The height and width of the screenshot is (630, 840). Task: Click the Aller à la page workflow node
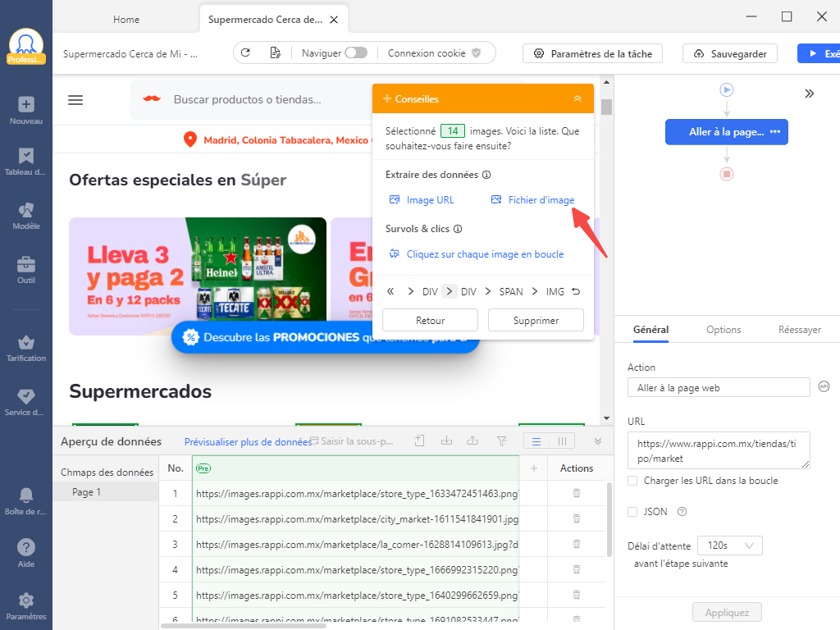(x=727, y=132)
